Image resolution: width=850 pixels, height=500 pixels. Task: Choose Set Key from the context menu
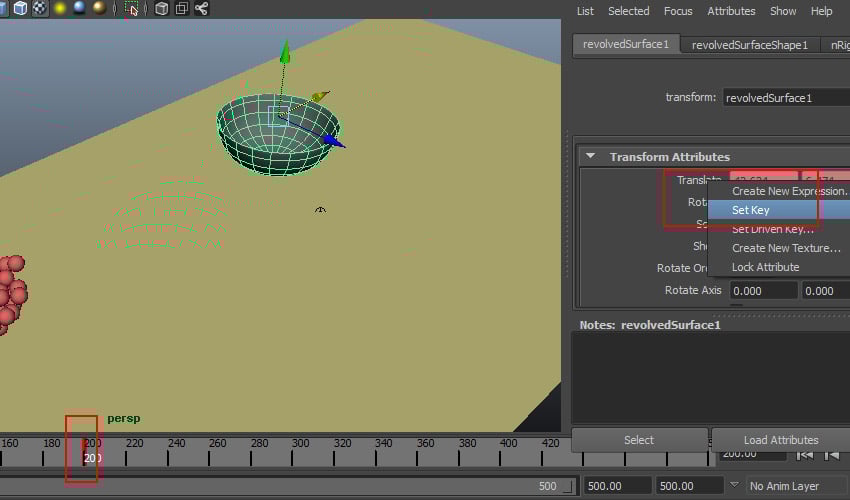point(750,210)
